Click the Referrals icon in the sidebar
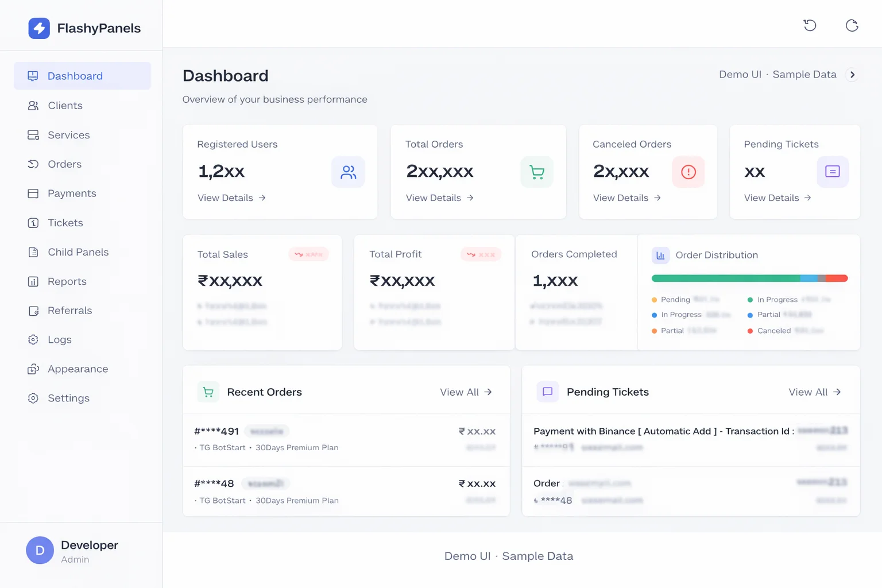 [x=34, y=311]
